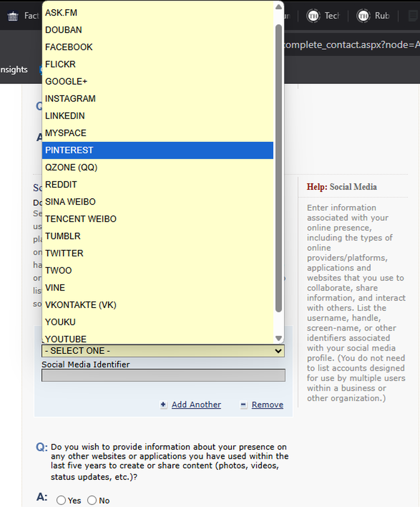Click the plus icon next to Add Another
The image size is (420, 507).
point(163,405)
